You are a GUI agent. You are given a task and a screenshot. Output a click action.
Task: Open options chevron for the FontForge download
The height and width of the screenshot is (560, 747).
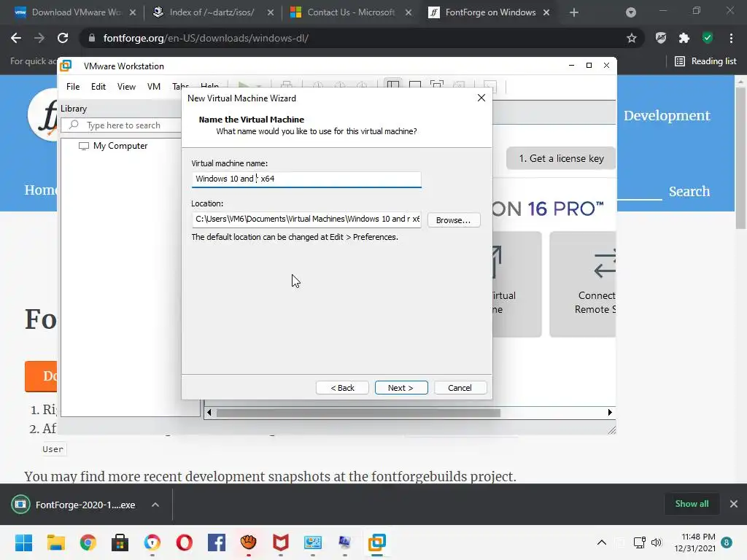(155, 505)
